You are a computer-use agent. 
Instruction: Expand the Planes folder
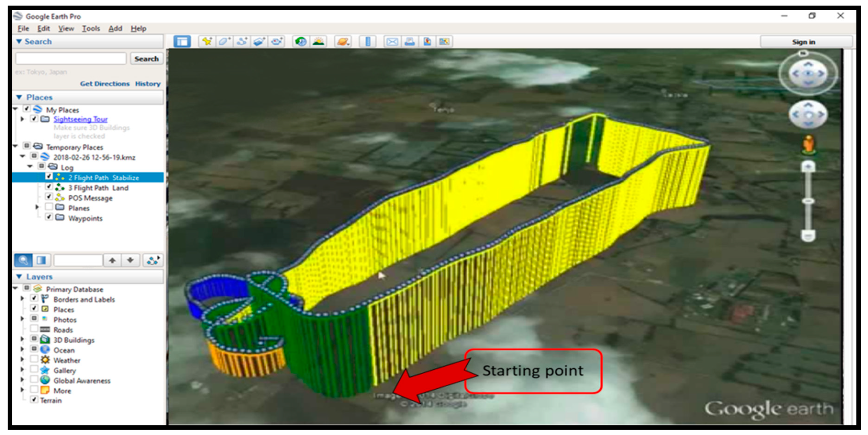pyautogui.click(x=37, y=207)
